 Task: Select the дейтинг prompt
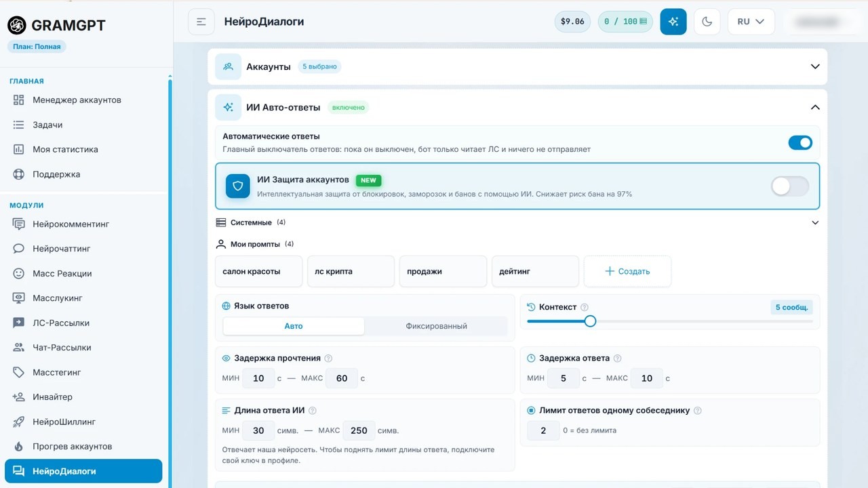[535, 271]
